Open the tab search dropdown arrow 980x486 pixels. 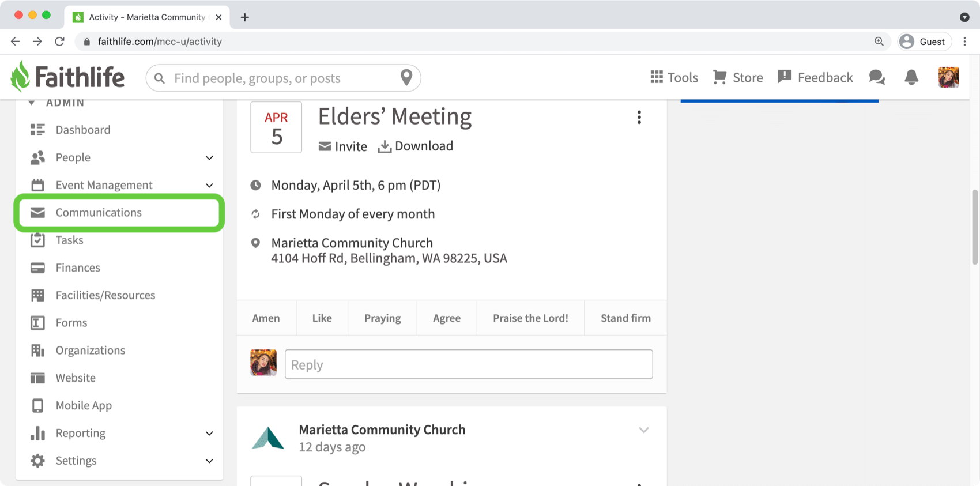(x=964, y=17)
